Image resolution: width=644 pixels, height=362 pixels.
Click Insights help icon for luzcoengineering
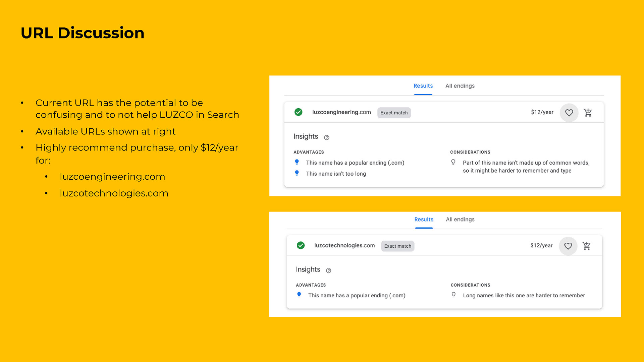[326, 137]
